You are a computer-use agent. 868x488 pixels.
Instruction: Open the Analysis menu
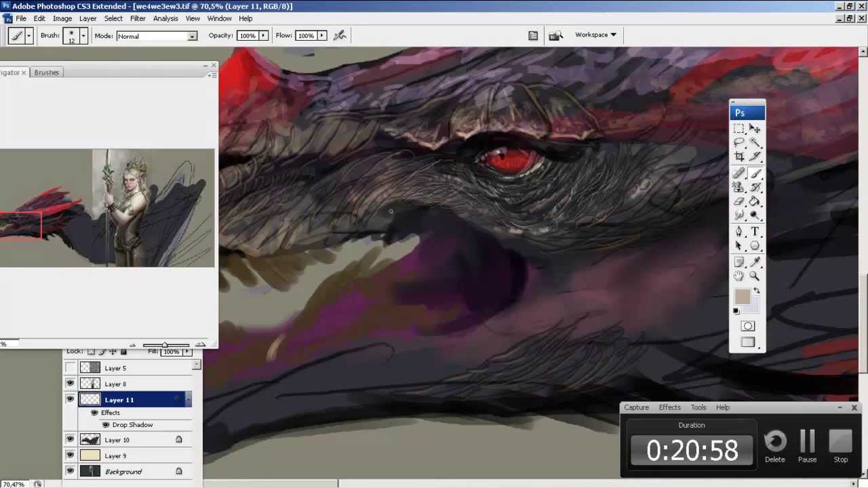(x=165, y=18)
